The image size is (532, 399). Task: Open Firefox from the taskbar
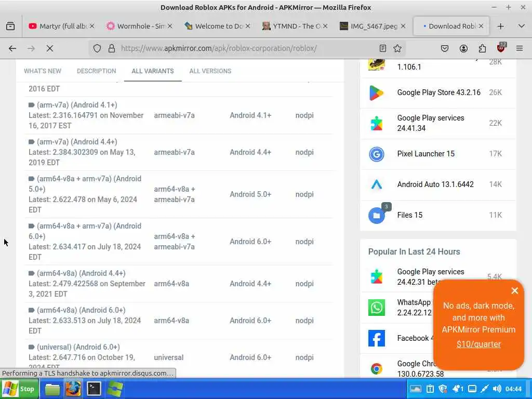[x=73, y=389]
